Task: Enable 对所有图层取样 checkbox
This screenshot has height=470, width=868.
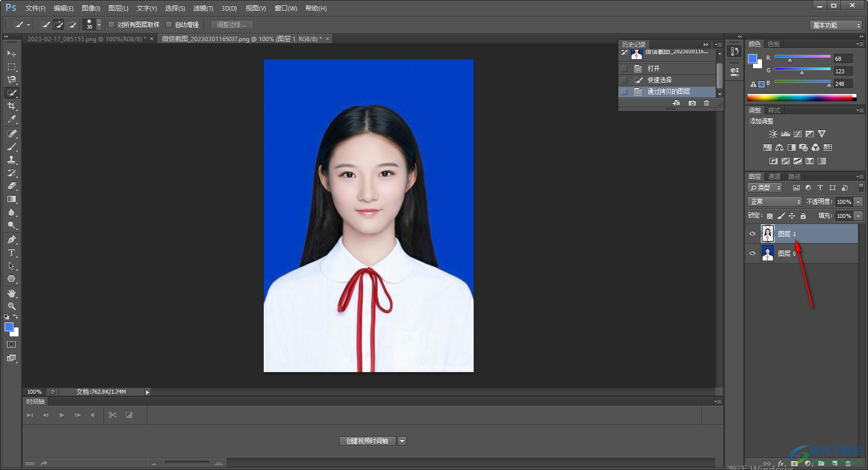Action: pyautogui.click(x=112, y=25)
